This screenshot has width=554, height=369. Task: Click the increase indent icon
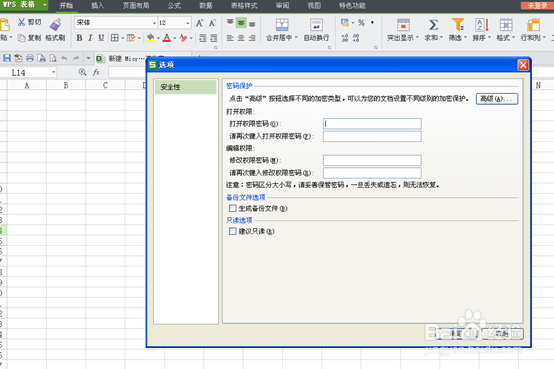coord(214,38)
